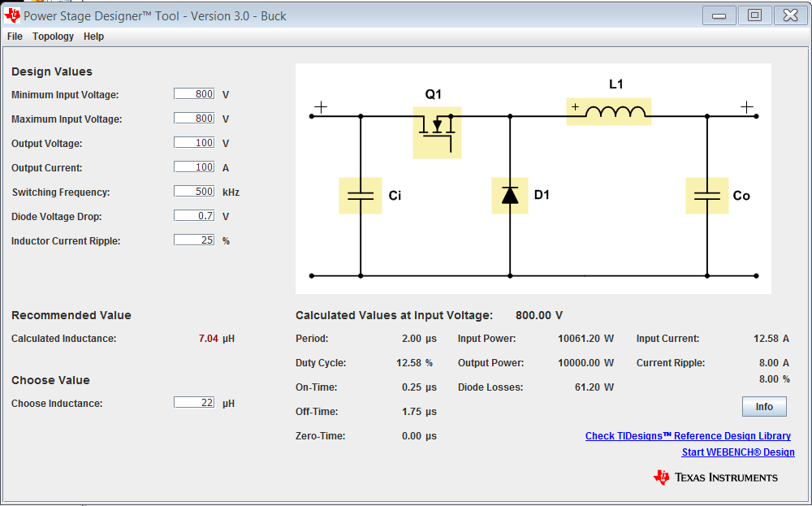Click the Recommended Value heading
This screenshot has width=812, height=506.
click(x=71, y=315)
